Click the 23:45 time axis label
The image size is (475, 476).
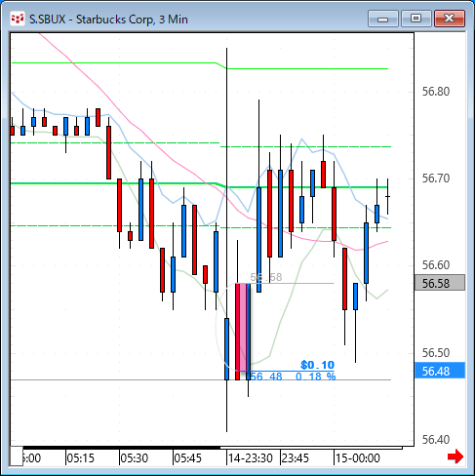[x=296, y=458]
